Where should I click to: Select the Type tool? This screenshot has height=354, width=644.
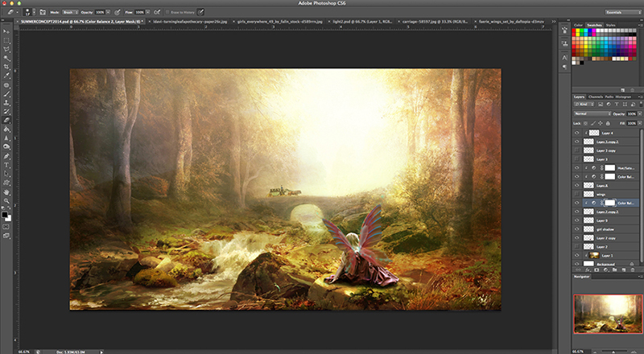pyautogui.click(x=6, y=165)
